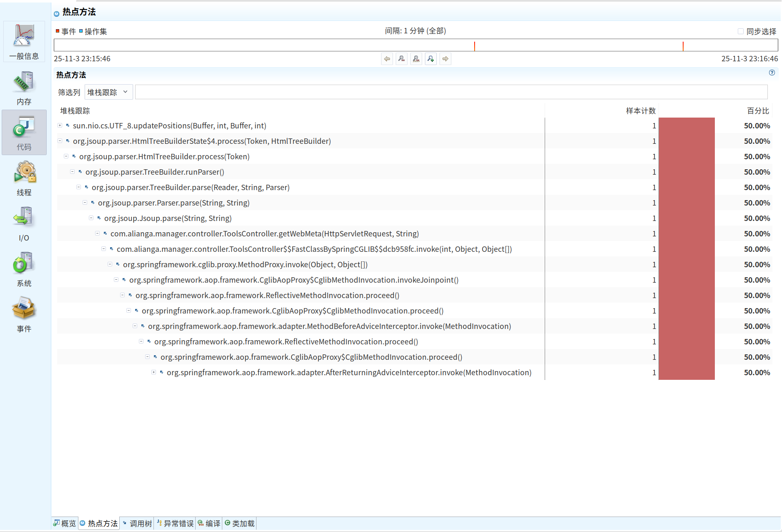Enable the 同步选择 checkbox
The height and width of the screenshot is (532, 782).
[x=741, y=31]
